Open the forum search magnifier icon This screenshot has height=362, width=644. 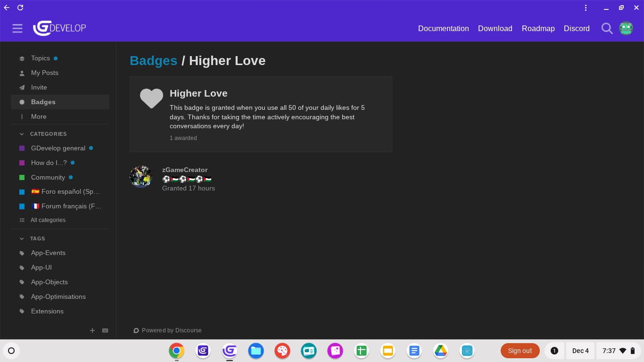click(607, 28)
